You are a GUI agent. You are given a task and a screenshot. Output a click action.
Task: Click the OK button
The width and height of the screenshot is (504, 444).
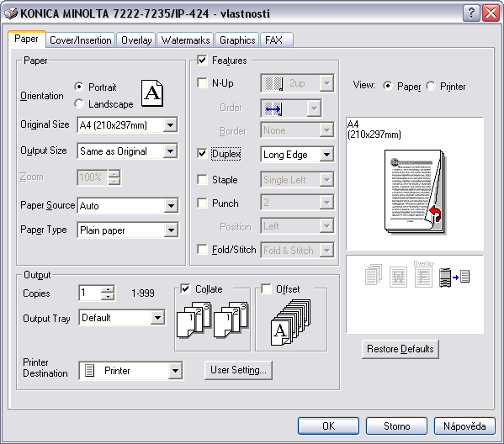[x=328, y=426]
